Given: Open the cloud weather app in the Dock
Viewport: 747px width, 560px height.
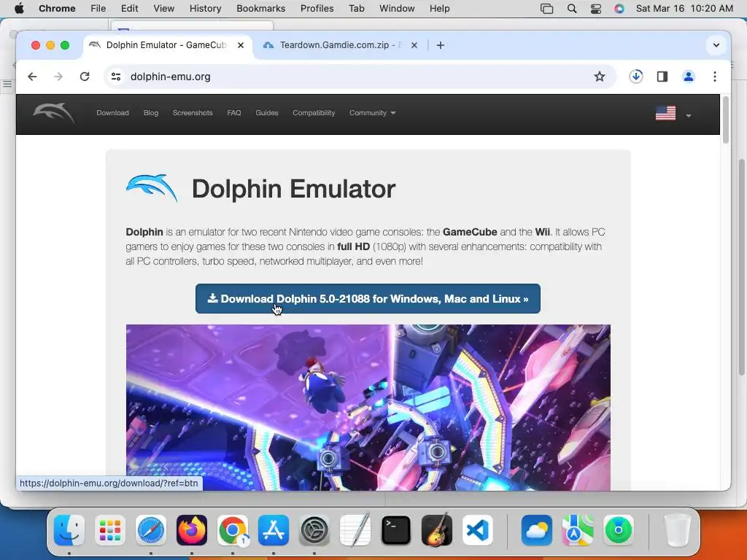Looking at the screenshot, I should click(x=537, y=530).
